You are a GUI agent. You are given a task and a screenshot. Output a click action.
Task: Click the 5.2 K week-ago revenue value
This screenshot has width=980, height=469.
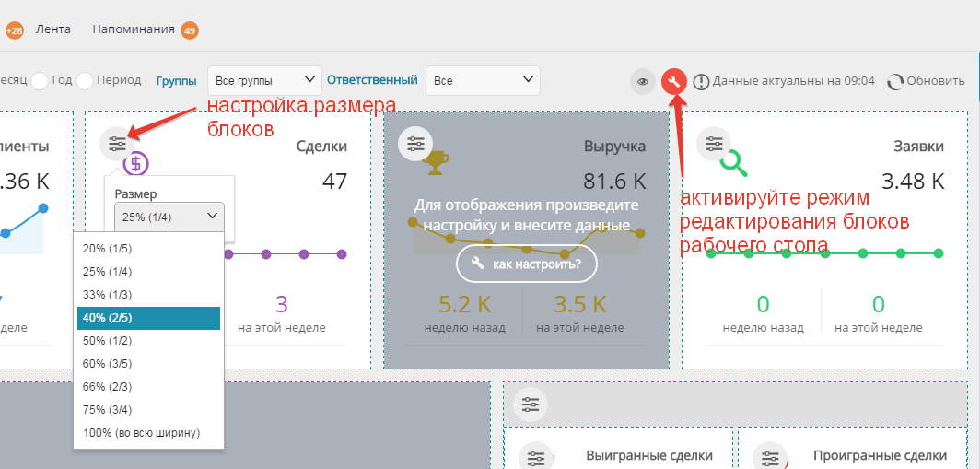click(465, 304)
